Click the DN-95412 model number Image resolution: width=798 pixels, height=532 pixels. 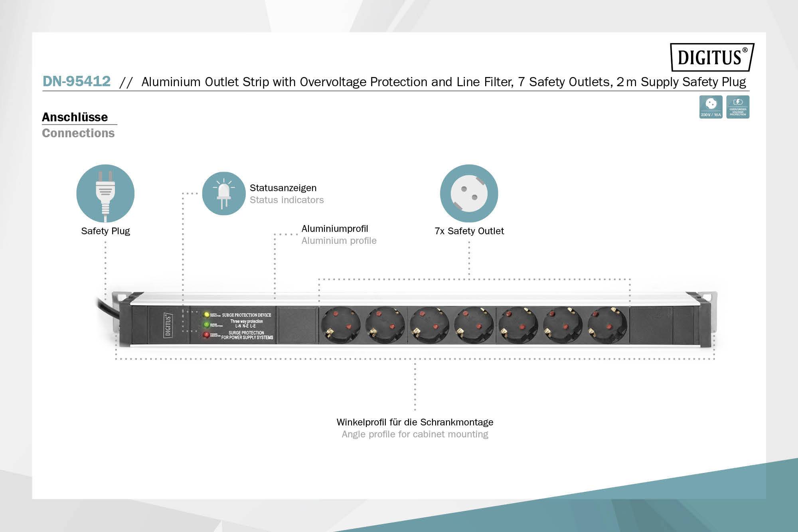click(x=77, y=81)
